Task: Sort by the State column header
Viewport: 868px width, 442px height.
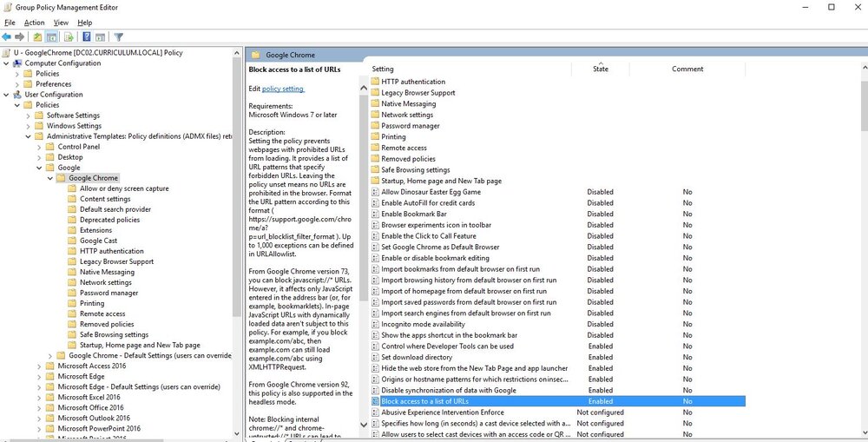Action: click(600, 69)
